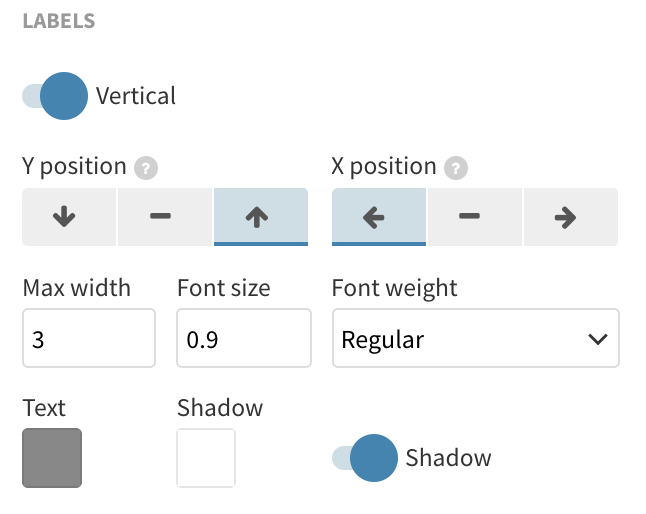Viewport: 646px width, 514px height.
Task: Click the Vertical toggle label text
Action: click(136, 96)
